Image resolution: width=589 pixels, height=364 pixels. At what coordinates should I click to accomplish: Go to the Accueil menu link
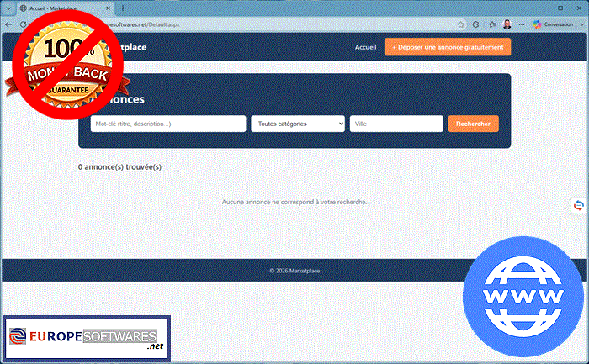[x=365, y=47]
